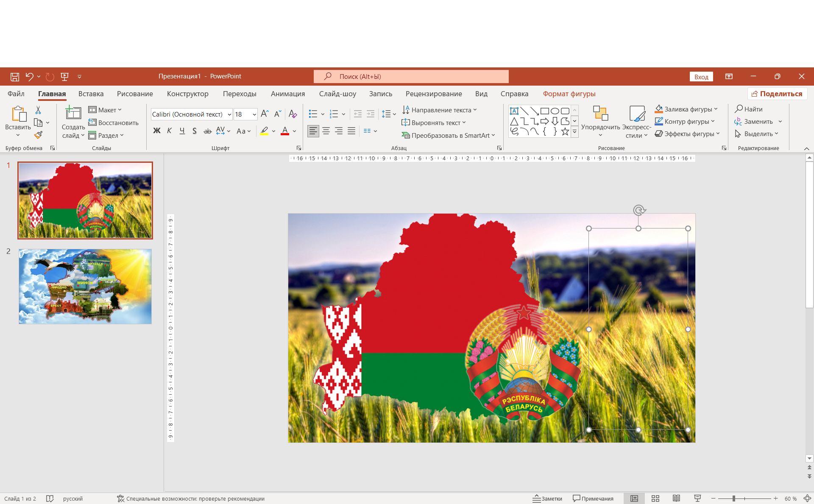Viewport: 814px width, 504px height.
Task: Open Направление текста dropdown
Action: (x=440, y=110)
